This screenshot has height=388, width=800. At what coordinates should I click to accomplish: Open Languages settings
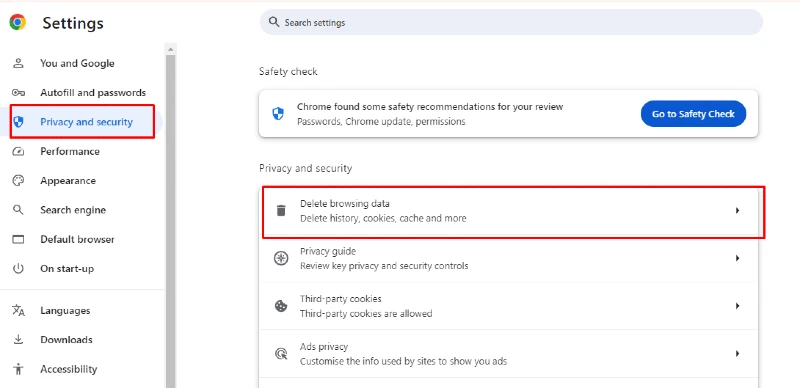pyautogui.click(x=65, y=310)
